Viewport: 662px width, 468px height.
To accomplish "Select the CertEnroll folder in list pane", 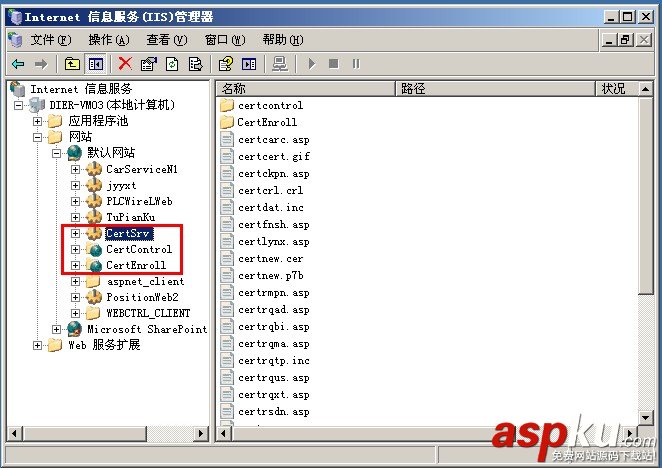I will (x=267, y=122).
